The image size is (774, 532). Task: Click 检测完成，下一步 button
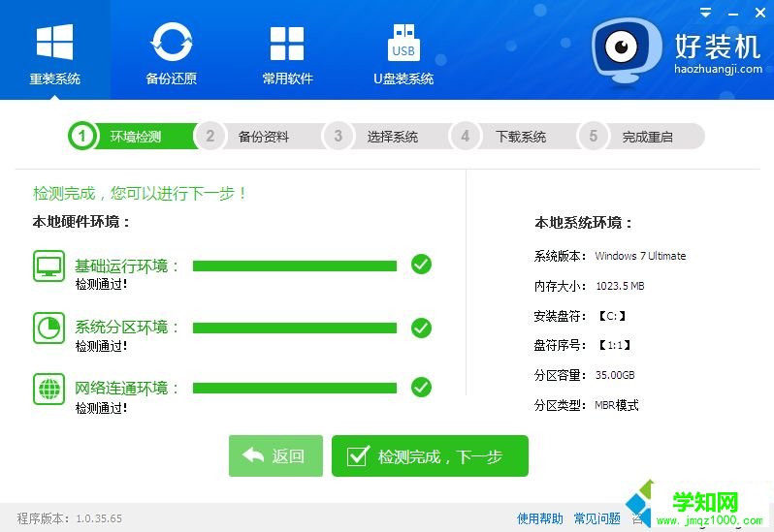click(430, 456)
